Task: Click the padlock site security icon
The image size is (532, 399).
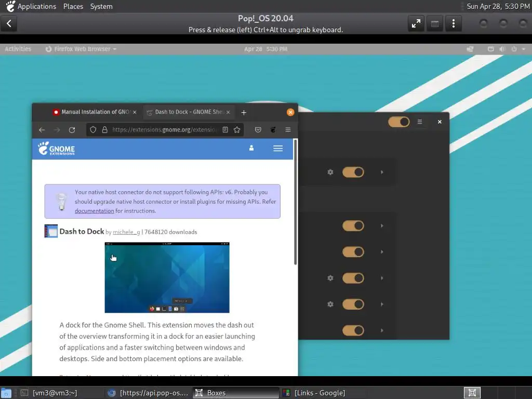Action: (104, 129)
